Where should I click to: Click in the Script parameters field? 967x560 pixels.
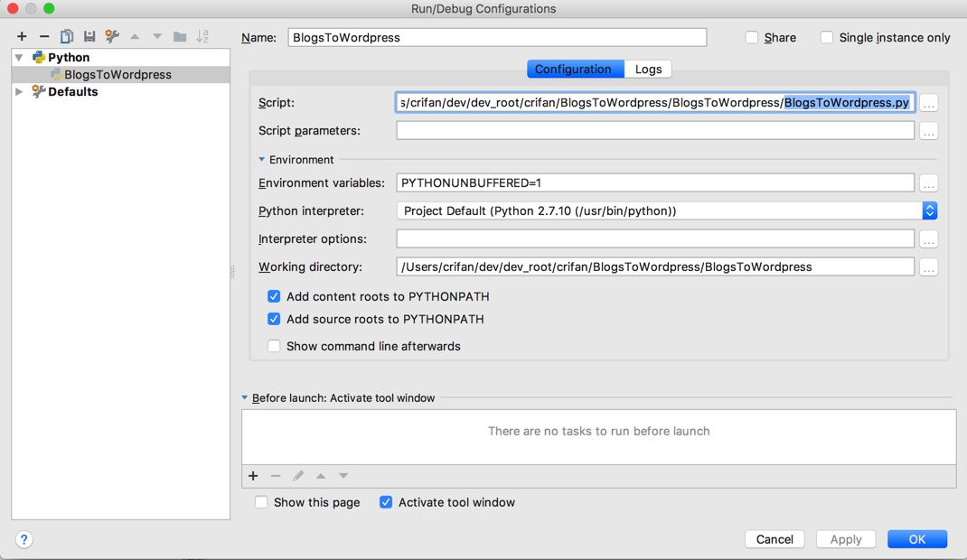coord(655,130)
